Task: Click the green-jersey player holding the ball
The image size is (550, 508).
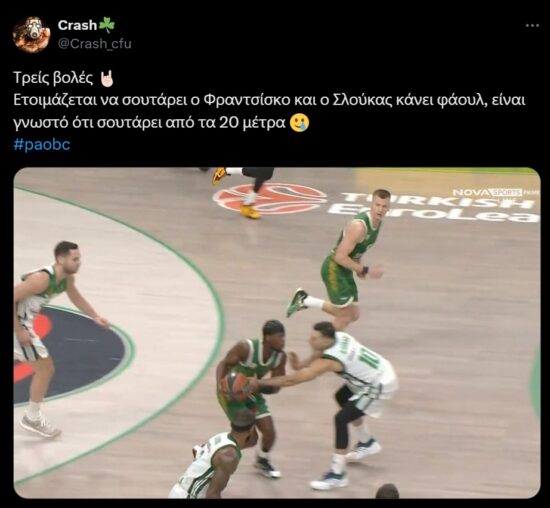Action: click(x=253, y=396)
